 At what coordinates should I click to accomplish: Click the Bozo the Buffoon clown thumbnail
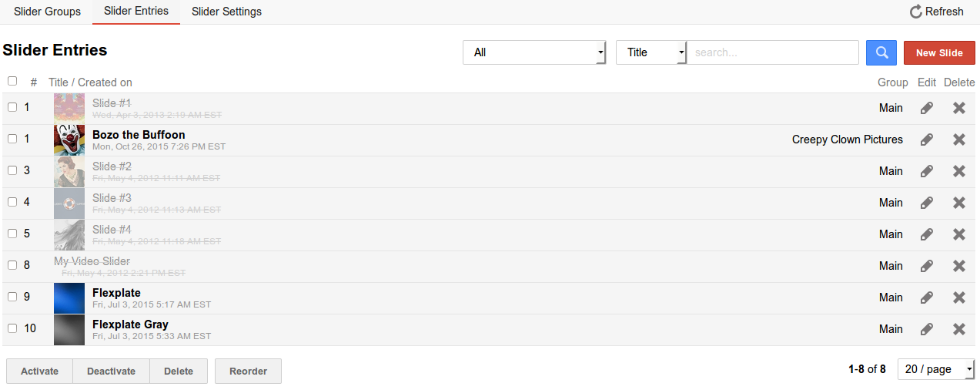(x=69, y=140)
